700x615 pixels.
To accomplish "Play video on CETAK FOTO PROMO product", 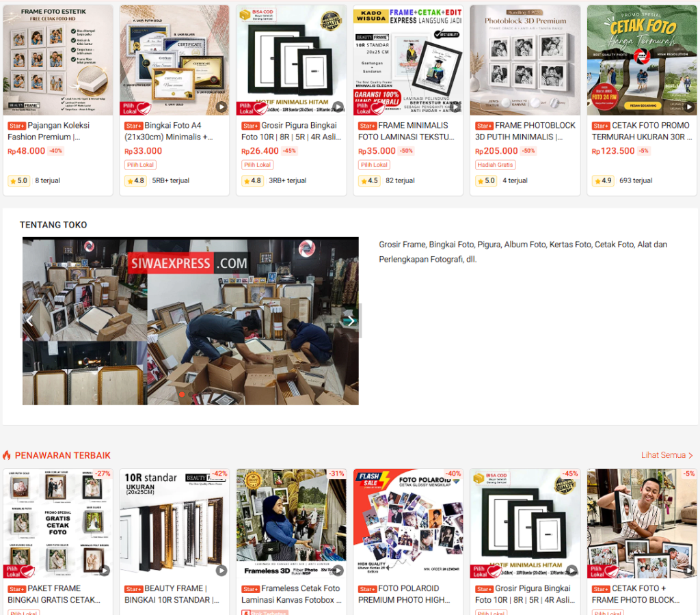I will [689, 107].
